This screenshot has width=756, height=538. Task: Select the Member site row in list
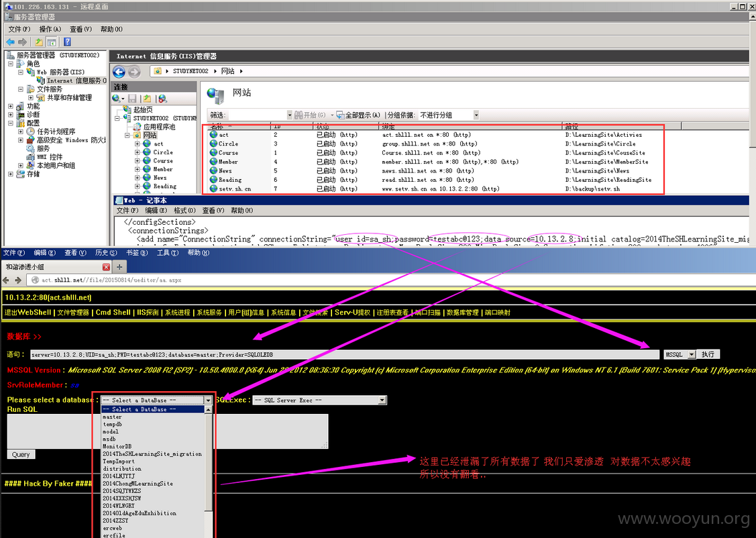pyautogui.click(x=435, y=162)
